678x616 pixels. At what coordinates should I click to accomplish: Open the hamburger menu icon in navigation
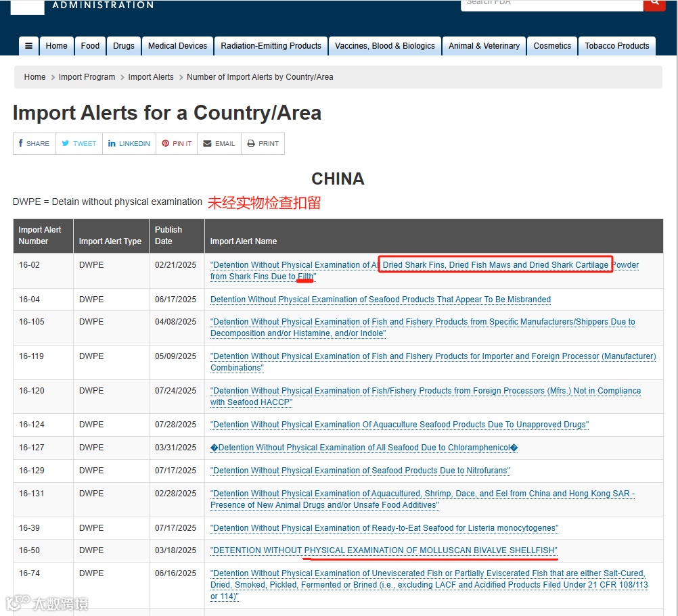tap(28, 46)
